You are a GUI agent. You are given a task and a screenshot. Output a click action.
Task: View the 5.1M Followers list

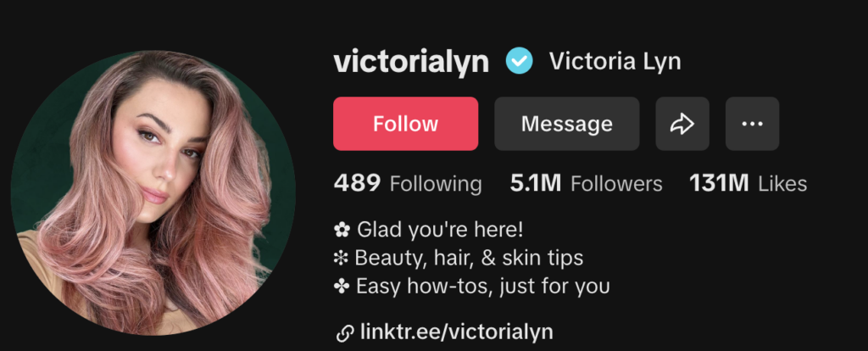[x=587, y=183]
